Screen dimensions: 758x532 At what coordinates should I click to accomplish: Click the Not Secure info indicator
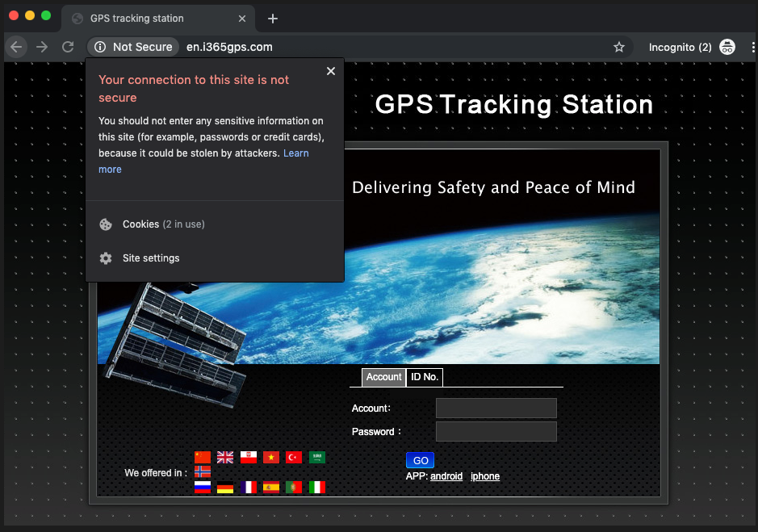(x=133, y=47)
